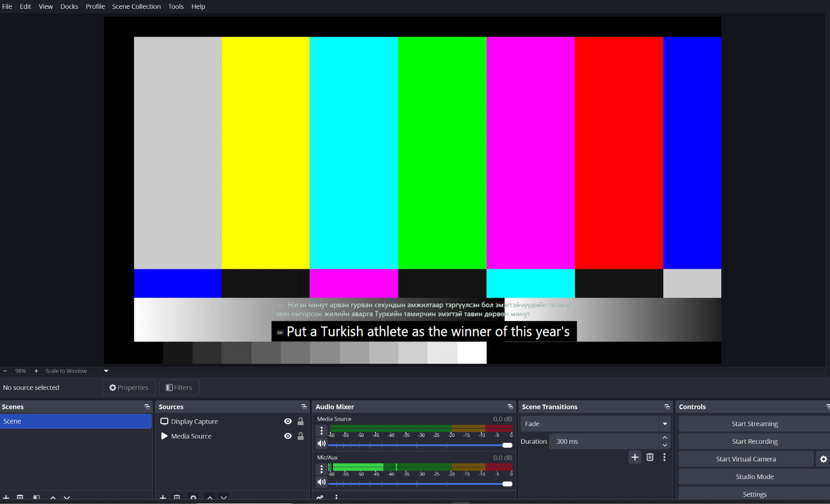
Task: Hide the Display Capture source
Action: (x=288, y=421)
